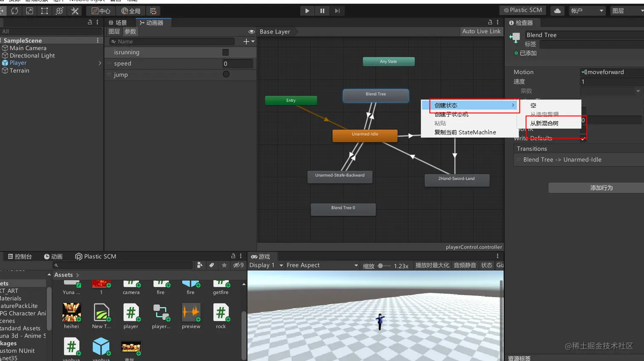Click the Step frame button
The height and width of the screenshot is (361, 644).
[x=337, y=11]
